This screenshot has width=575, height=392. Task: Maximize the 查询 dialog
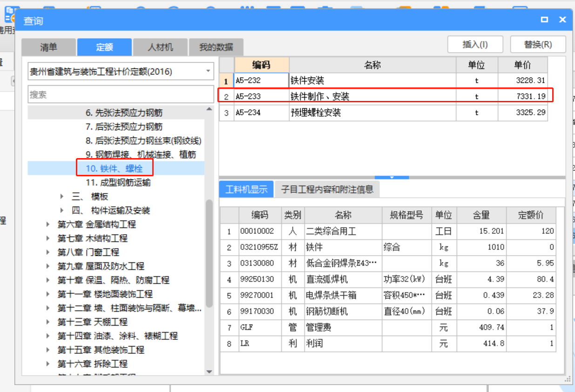click(544, 20)
